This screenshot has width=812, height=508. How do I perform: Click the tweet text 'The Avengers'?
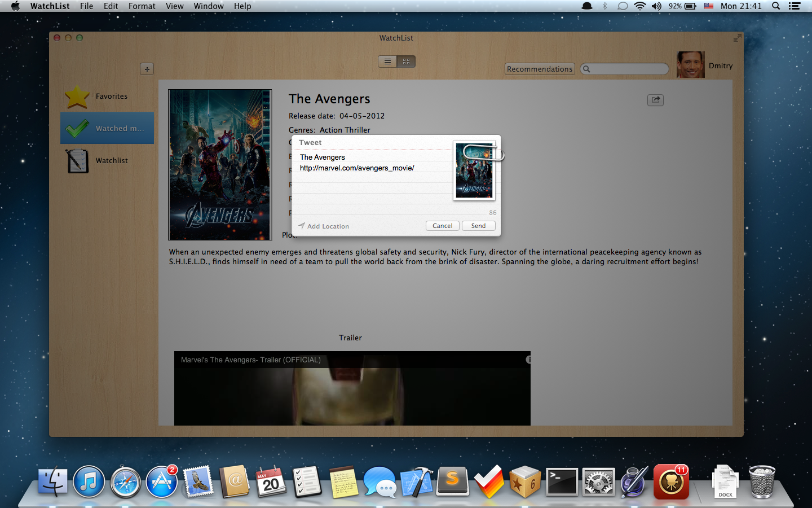click(323, 157)
